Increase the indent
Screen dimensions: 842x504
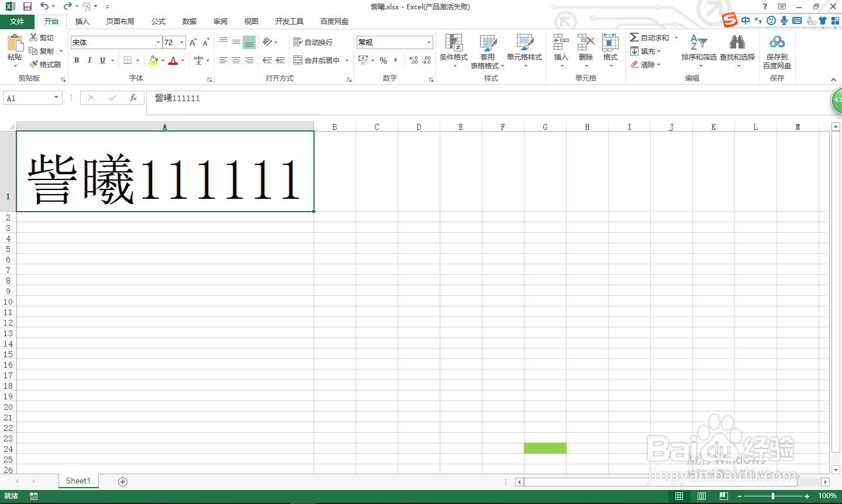pos(281,60)
